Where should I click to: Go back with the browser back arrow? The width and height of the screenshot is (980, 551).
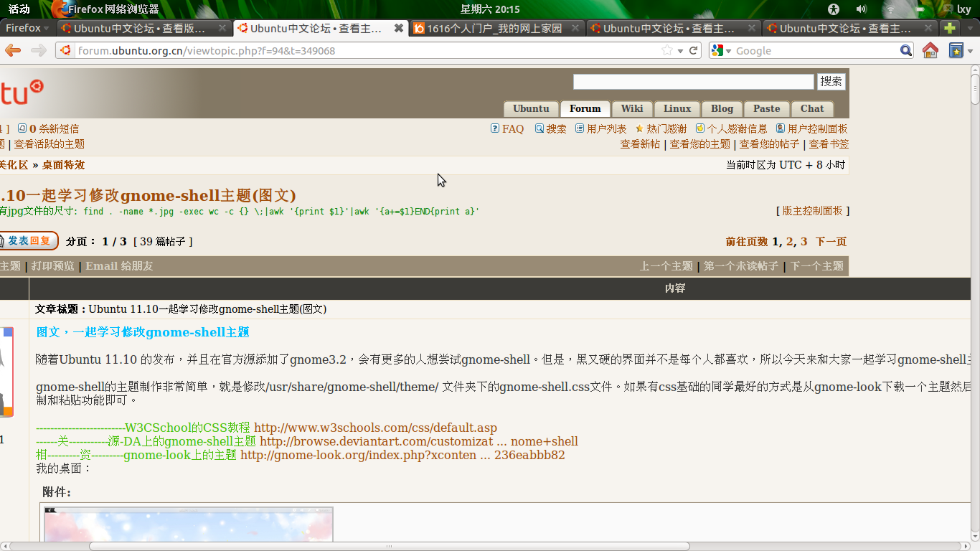coord(13,50)
